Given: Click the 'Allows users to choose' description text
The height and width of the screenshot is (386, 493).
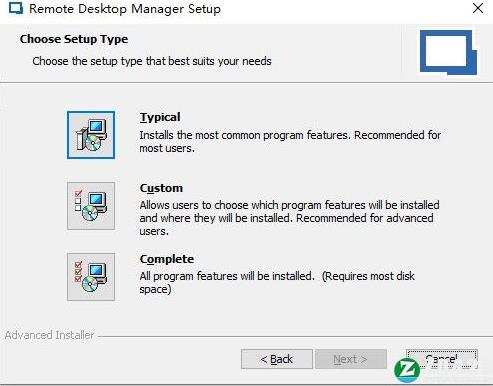Looking at the screenshot, I should click(x=289, y=218).
